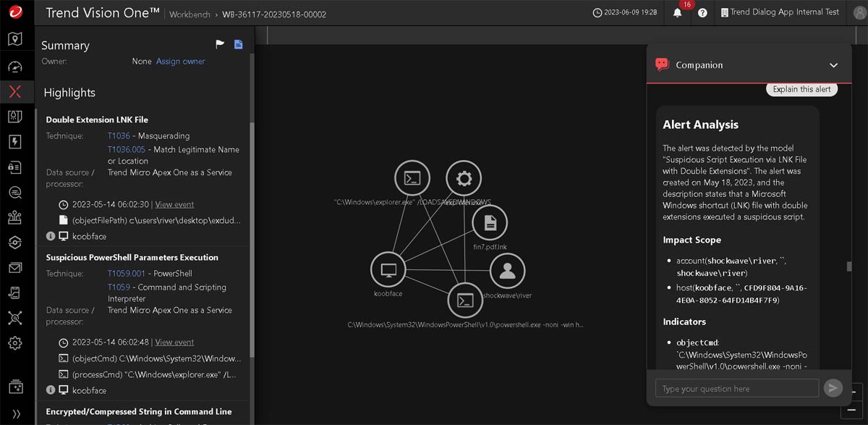Click the Workbench breadcrumb
The image size is (868, 425).
pos(190,14)
